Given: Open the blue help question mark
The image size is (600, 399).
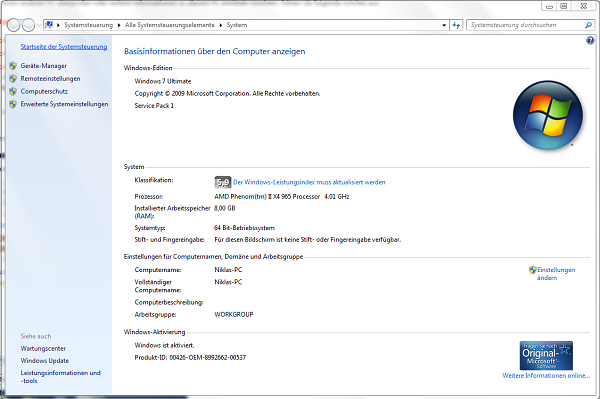Looking at the screenshot, I should [590, 41].
